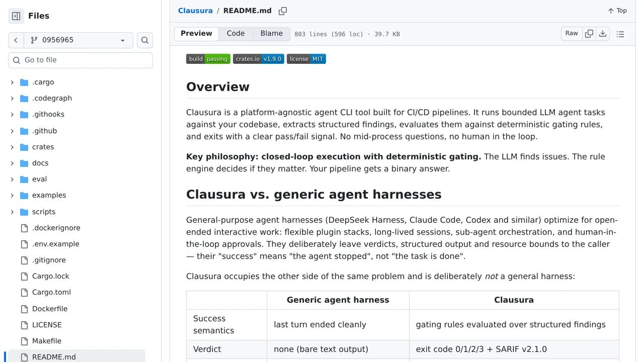This screenshot has height=362, width=644.
Task: Open Cargo.toml file name in tree
Action: [51, 292]
